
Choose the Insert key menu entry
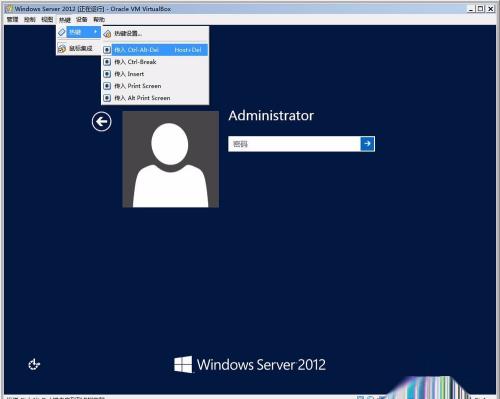pyautogui.click(x=155, y=74)
